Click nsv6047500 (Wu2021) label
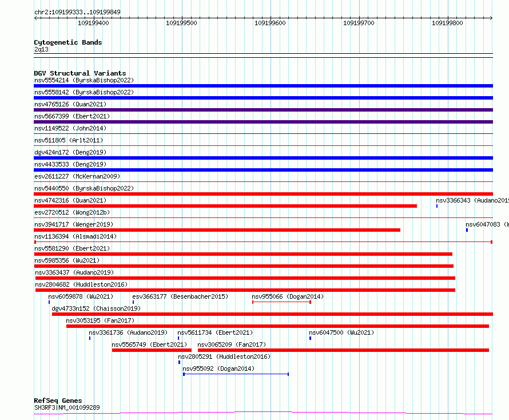 (341, 332)
